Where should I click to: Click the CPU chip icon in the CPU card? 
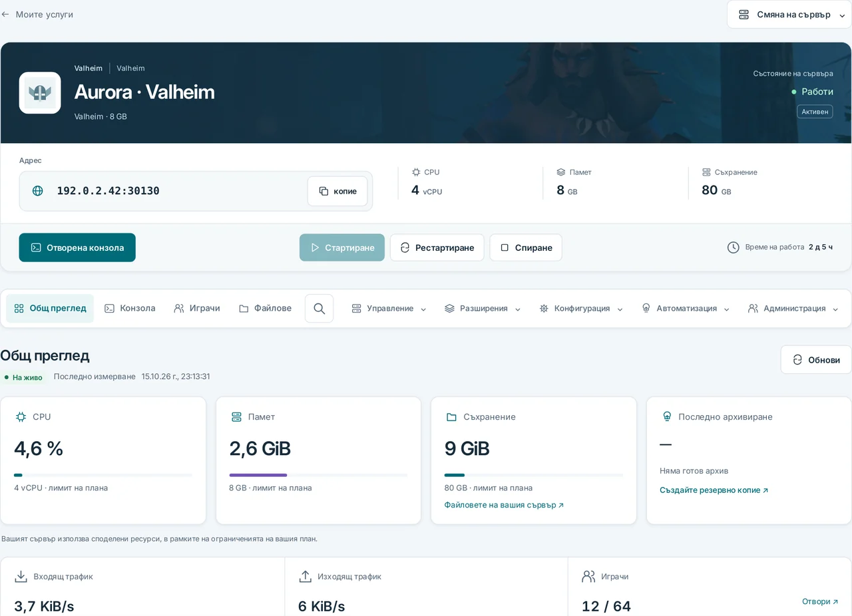[x=21, y=417]
